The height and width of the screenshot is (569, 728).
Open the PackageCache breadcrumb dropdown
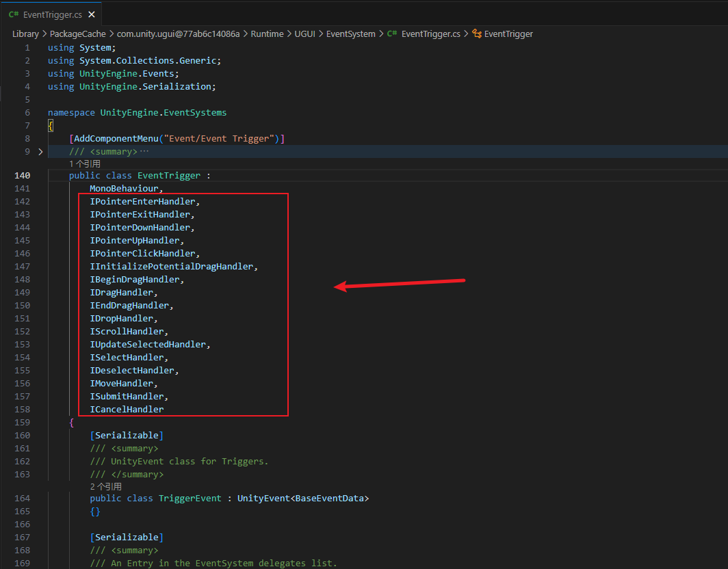[x=77, y=34]
